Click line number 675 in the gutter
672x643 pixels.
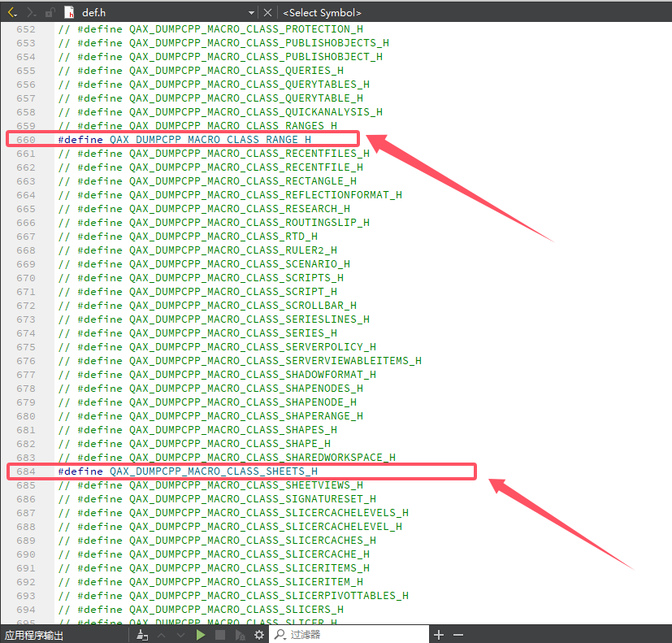coord(26,347)
